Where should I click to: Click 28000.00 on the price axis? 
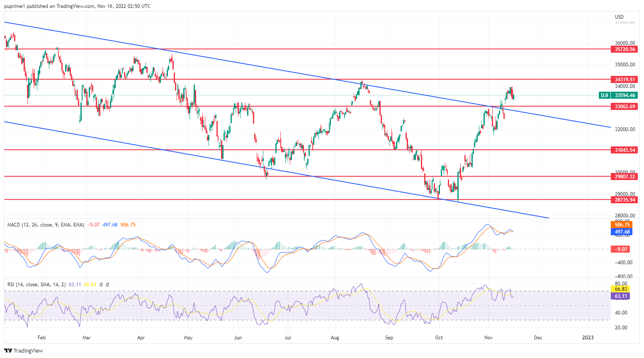[625, 216]
